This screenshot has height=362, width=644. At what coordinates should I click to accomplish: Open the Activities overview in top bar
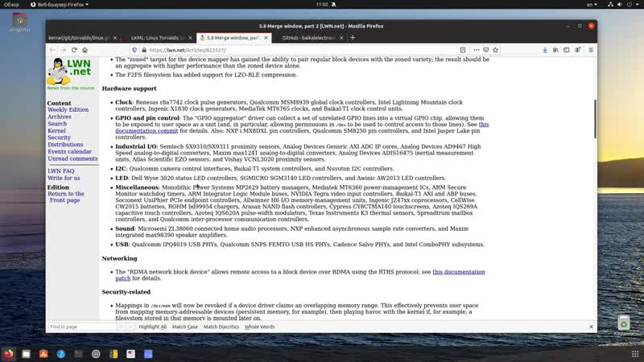[x=11, y=4]
